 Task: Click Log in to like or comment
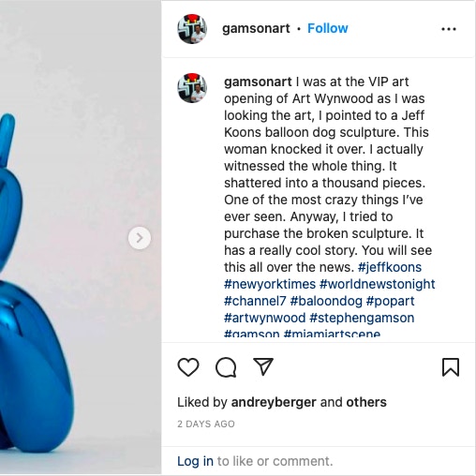195,461
